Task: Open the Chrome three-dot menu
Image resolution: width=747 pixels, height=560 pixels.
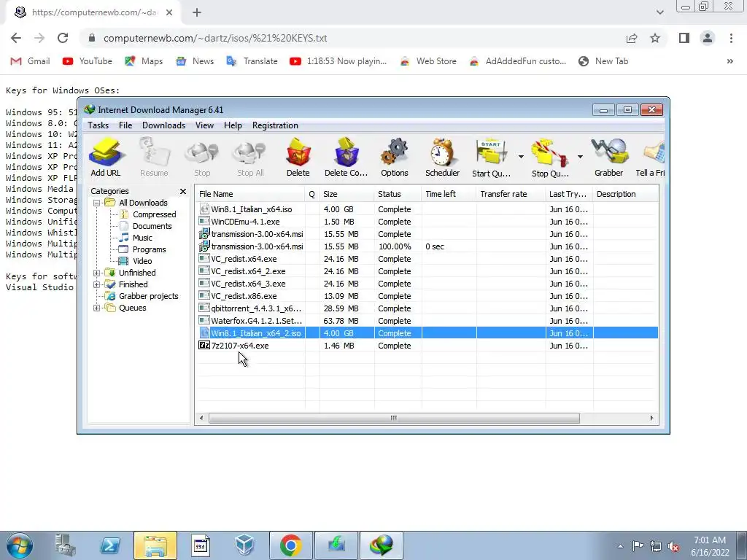Action: coord(731,38)
